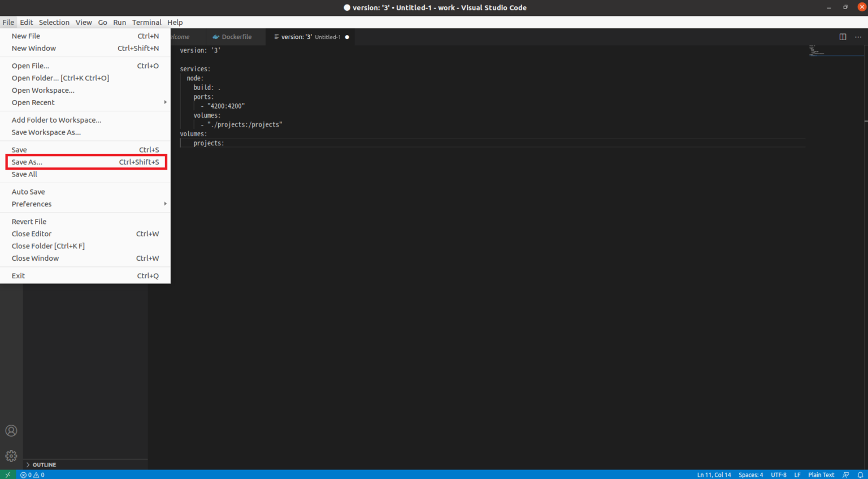This screenshot has height=479, width=868.
Task: Click the Accounts icon above the gear
Action: [11, 430]
